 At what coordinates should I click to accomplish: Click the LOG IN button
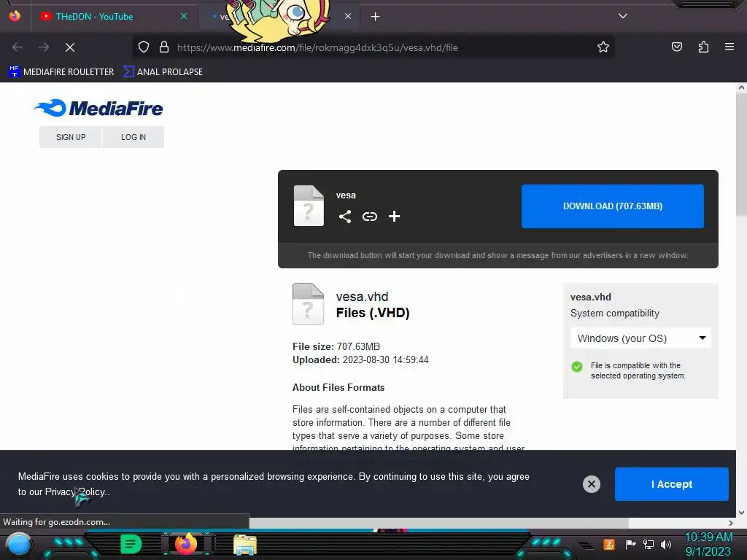tap(133, 137)
